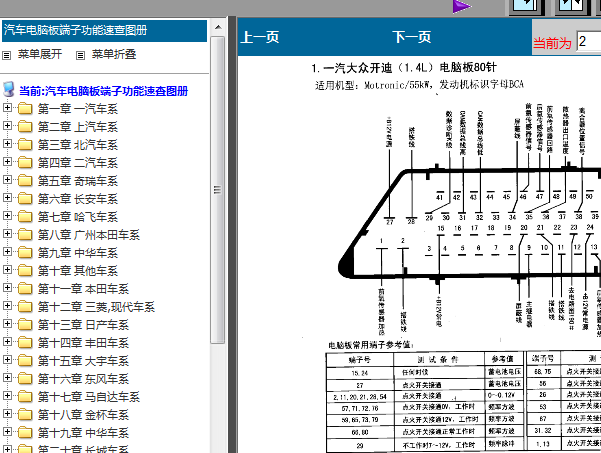Click the 菜单展开 menu expand icon
Screen dimensions: 601x453
pyautogui.click(x=7, y=55)
